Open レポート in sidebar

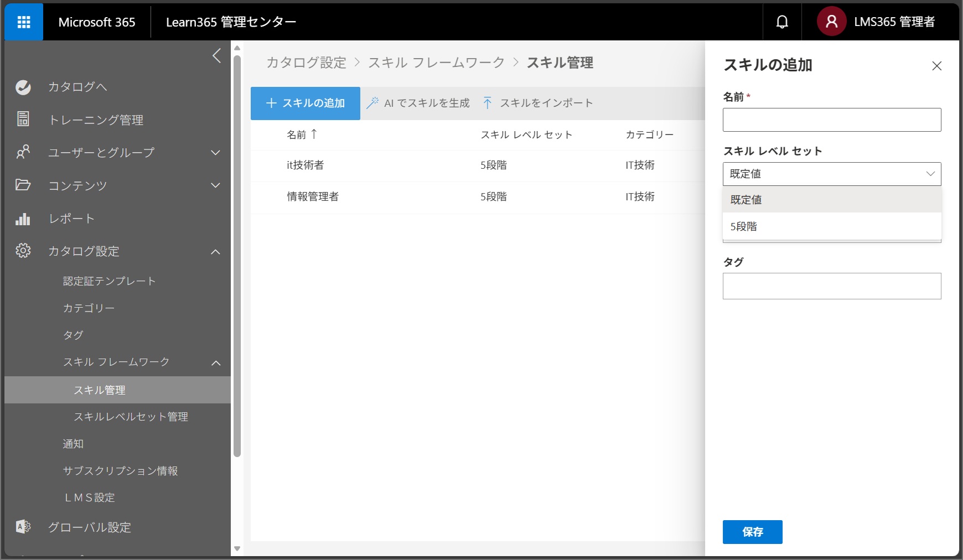71,219
